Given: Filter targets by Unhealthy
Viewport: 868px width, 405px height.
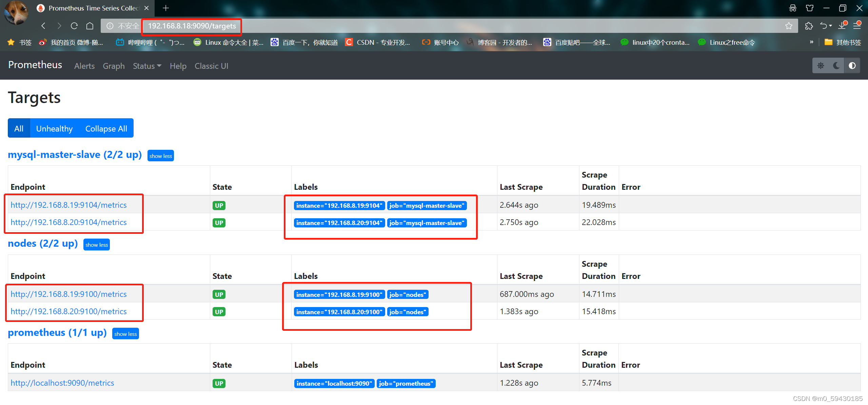Looking at the screenshot, I should click(55, 128).
